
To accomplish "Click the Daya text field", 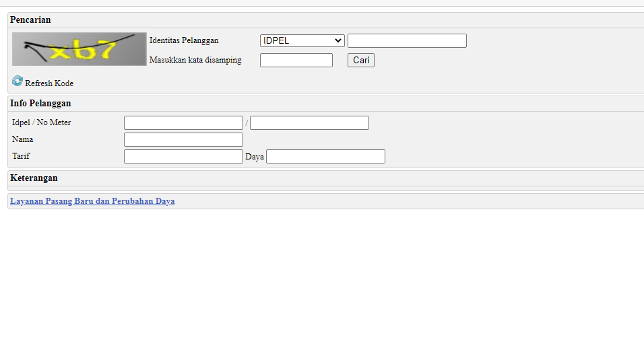I will pyautogui.click(x=325, y=156).
